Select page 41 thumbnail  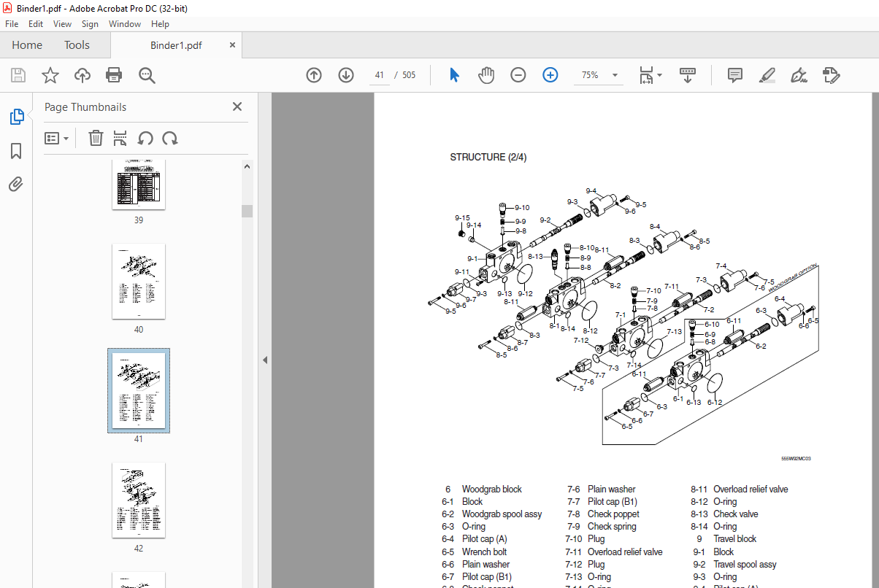pos(139,390)
